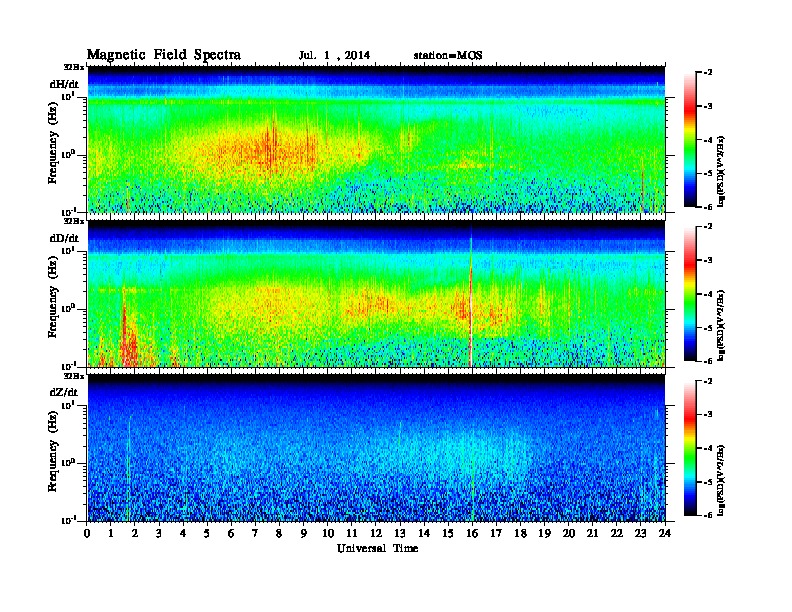
Task: Click hour tick "17" on the time axis
Action: click(x=497, y=534)
